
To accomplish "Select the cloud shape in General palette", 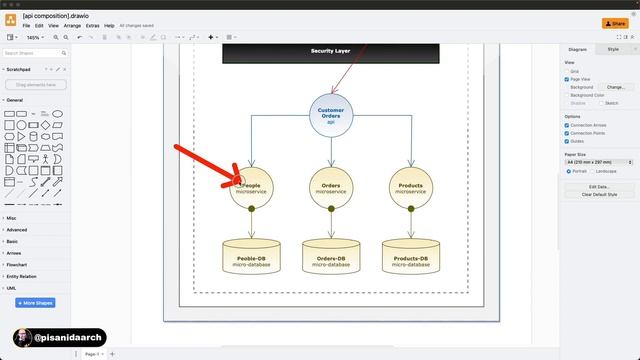I will [x=45, y=136].
